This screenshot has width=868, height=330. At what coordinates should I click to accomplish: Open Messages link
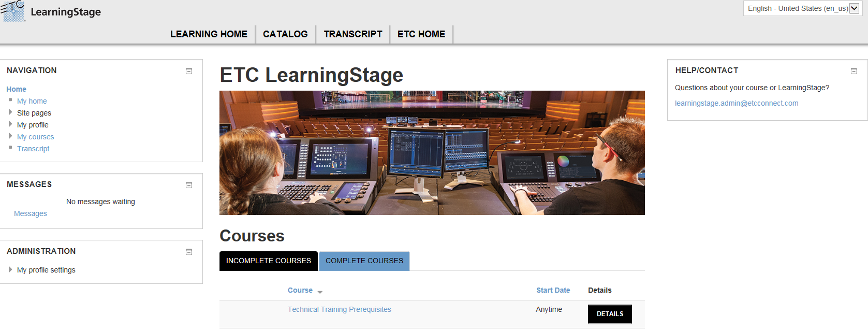click(31, 213)
